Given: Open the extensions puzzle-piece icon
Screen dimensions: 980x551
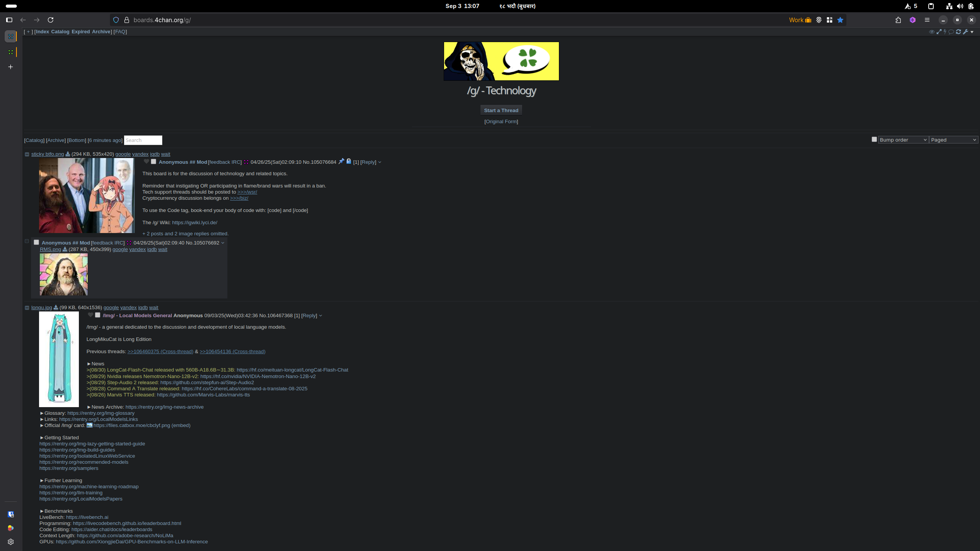Looking at the screenshot, I should (898, 20).
